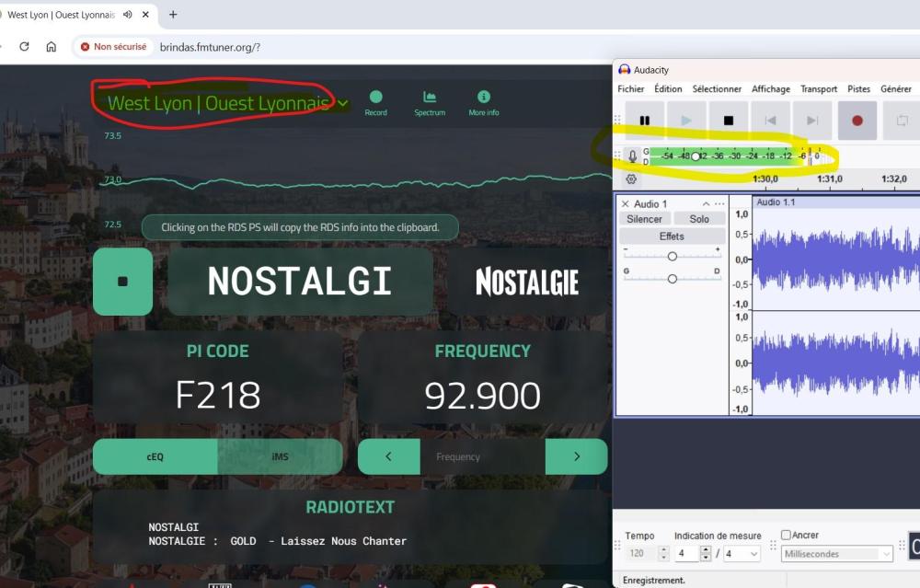Skip to start in Audacity
The height and width of the screenshot is (588, 920).
(x=770, y=121)
